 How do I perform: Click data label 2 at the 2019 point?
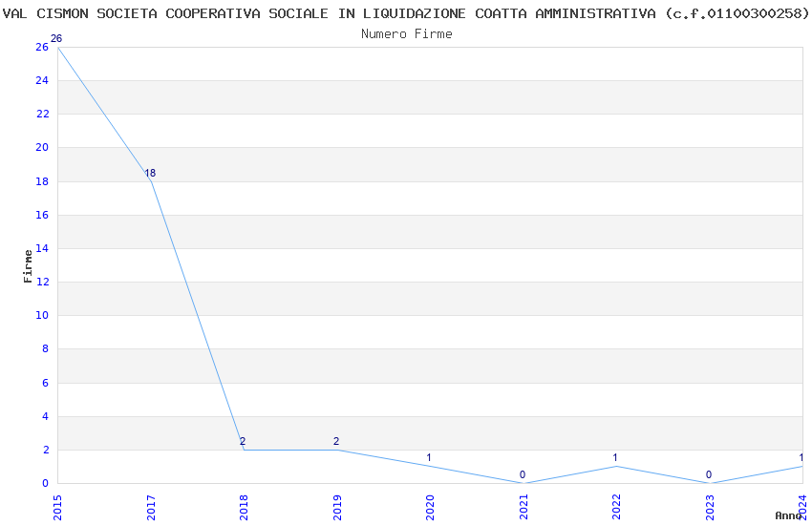(336, 441)
